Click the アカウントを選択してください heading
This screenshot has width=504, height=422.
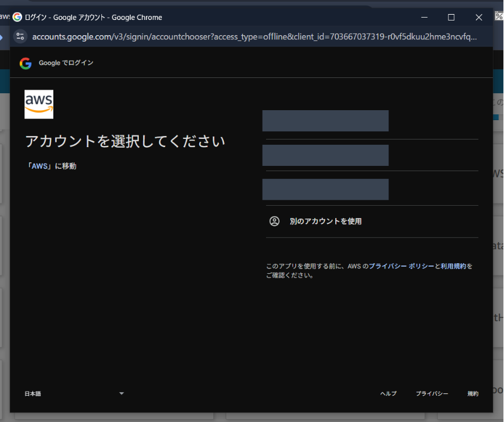(125, 141)
